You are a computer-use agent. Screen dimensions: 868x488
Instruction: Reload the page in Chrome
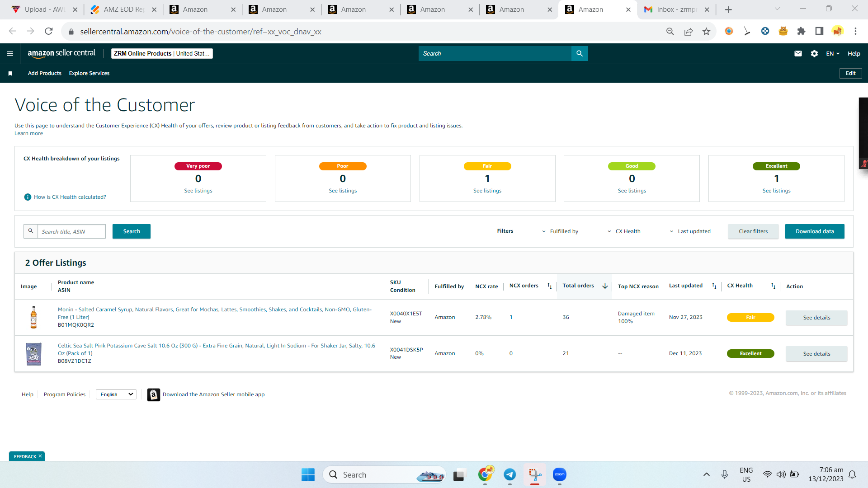49,31
